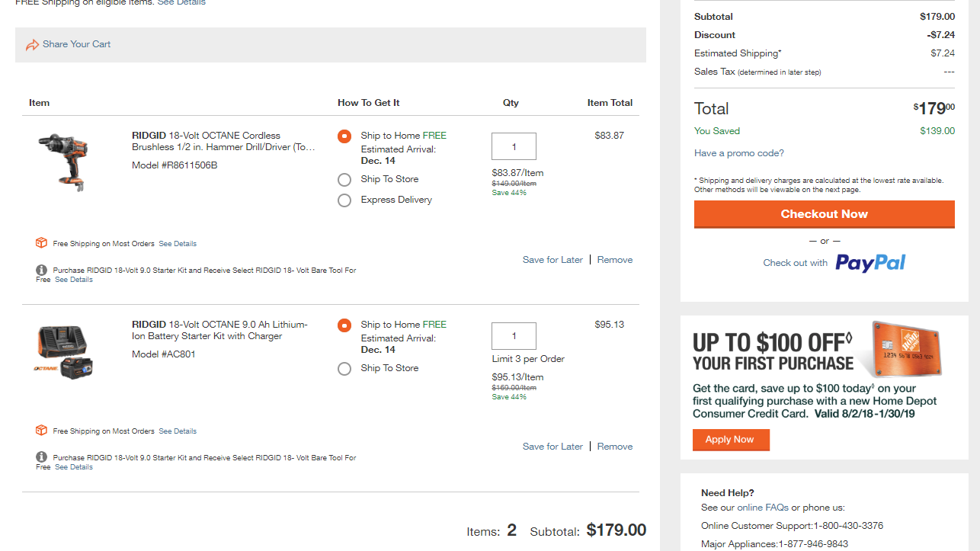The height and width of the screenshot is (551, 980).
Task: Click the hammer drill quantity field
Action: [x=514, y=146]
